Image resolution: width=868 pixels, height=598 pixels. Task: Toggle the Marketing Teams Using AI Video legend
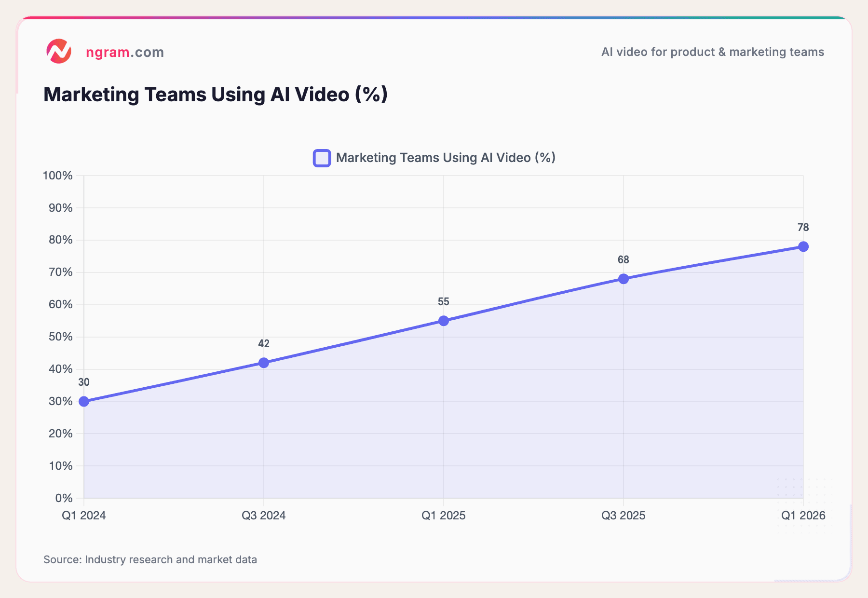coord(447,157)
